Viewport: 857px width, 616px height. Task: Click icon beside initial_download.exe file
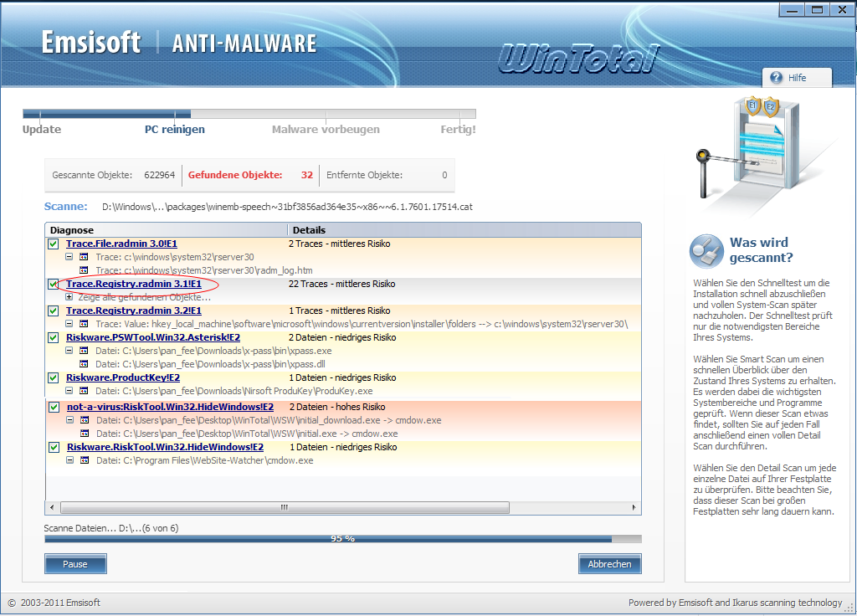tap(85, 420)
